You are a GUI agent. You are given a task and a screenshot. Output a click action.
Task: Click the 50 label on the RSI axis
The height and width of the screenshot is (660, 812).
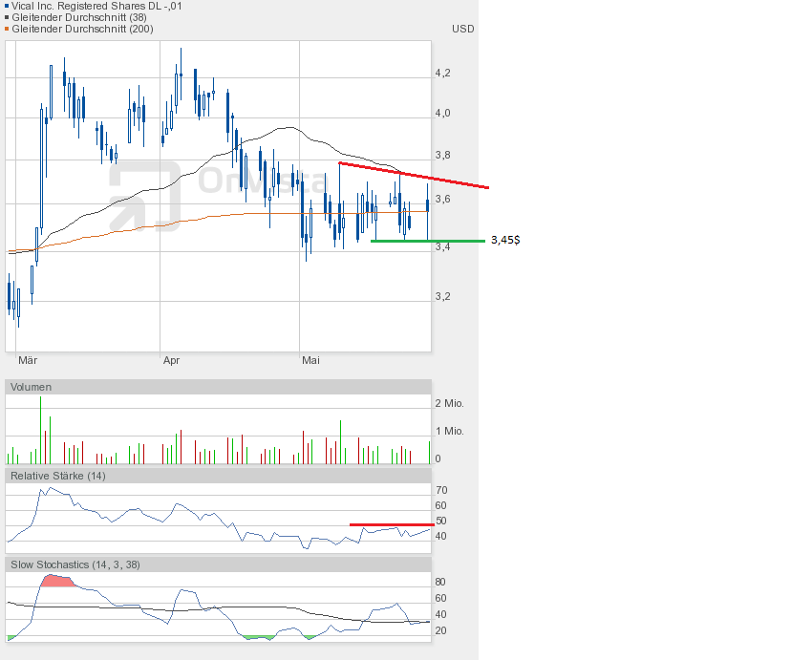[x=441, y=521]
